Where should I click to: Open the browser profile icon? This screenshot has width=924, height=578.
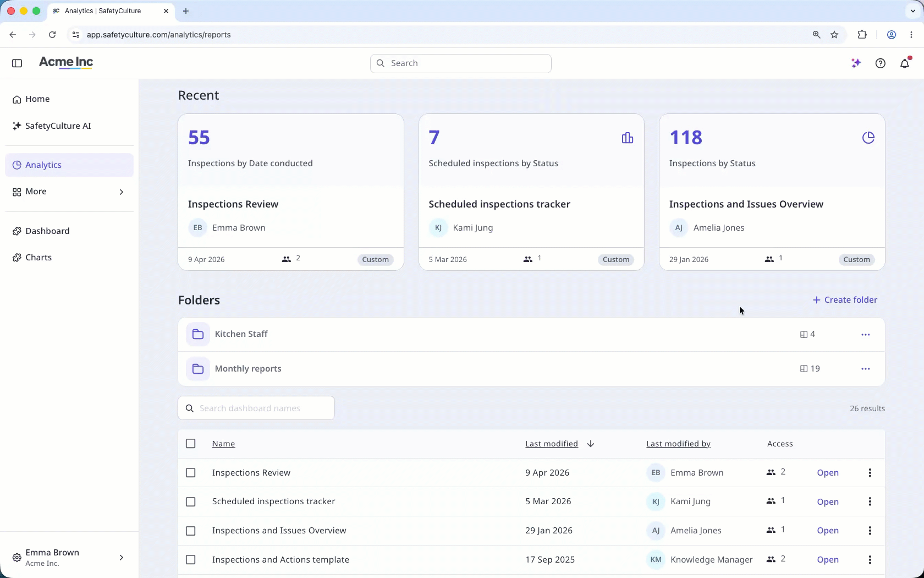tap(891, 35)
